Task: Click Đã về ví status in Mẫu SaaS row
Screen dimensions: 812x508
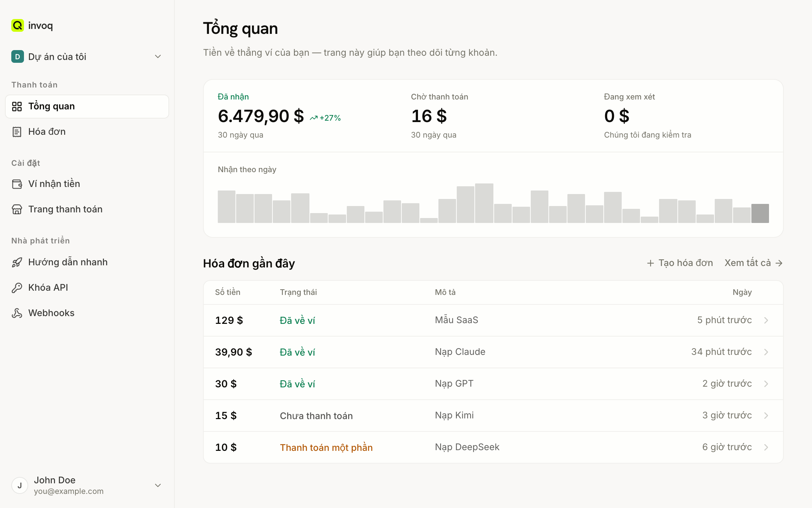Action: tap(297, 321)
